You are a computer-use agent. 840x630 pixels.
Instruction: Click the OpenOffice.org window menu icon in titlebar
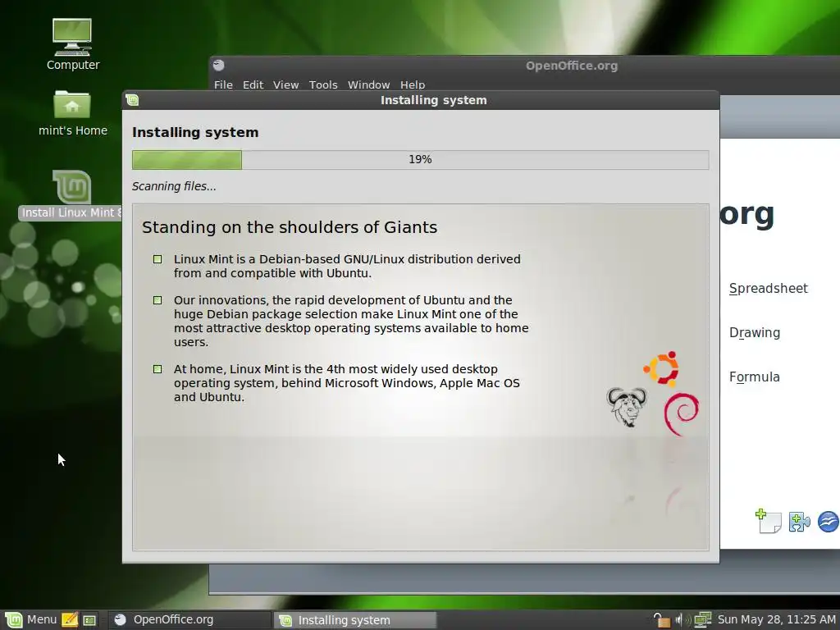[218, 66]
